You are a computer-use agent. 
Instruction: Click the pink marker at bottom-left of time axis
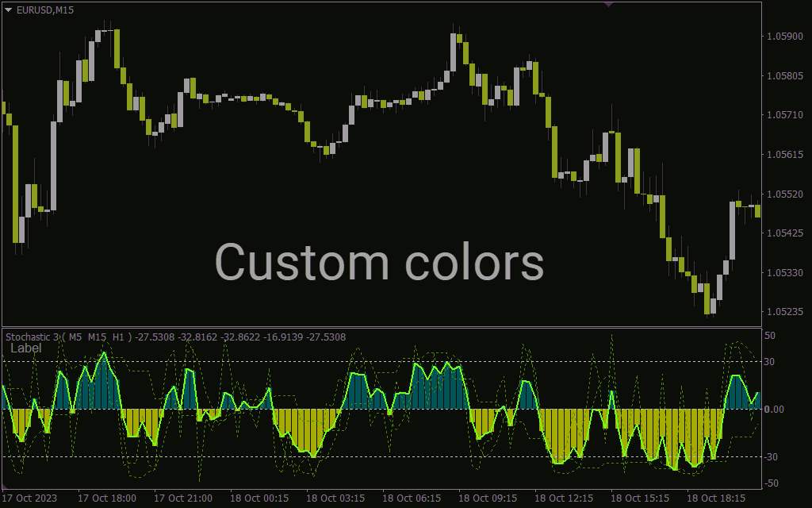pos(6,487)
